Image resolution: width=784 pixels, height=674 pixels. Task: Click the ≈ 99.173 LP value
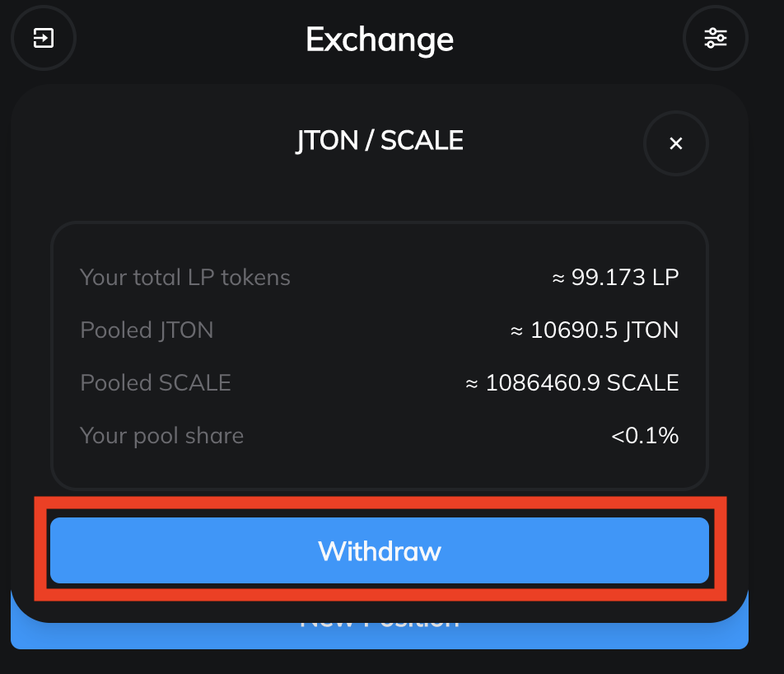coord(615,277)
